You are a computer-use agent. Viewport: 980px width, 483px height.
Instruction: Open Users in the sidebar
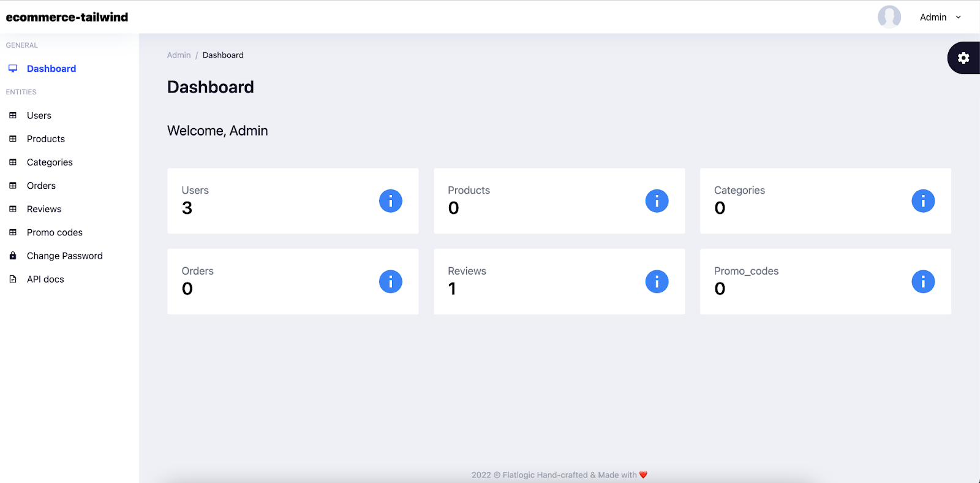pos(39,115)
